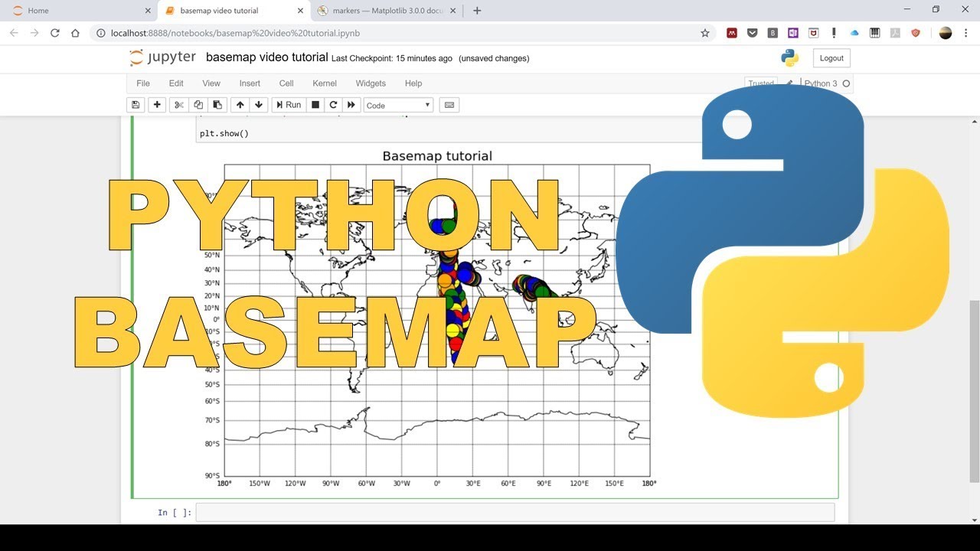The image size is (980, 551).
Task: Click the small Python logo beside Logout
Action: click(790, 58)
